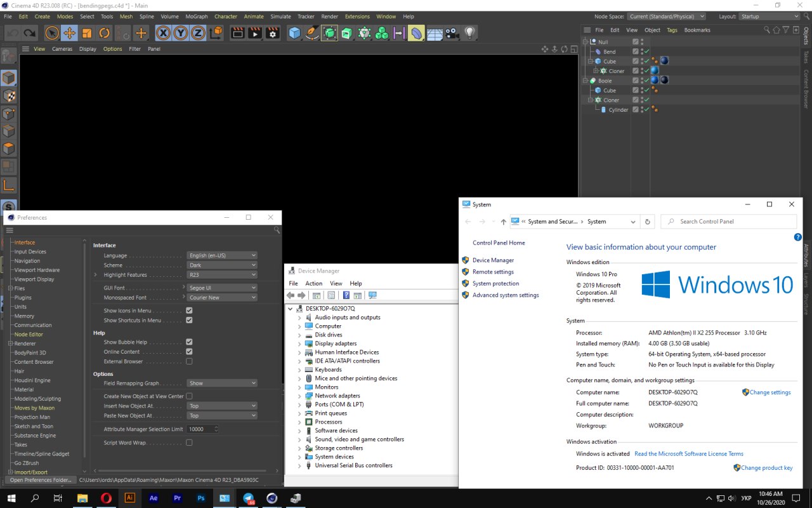Screen dimensions: 812x508
Task: Open the Insert New Object At dropdown
Action: 222,406
